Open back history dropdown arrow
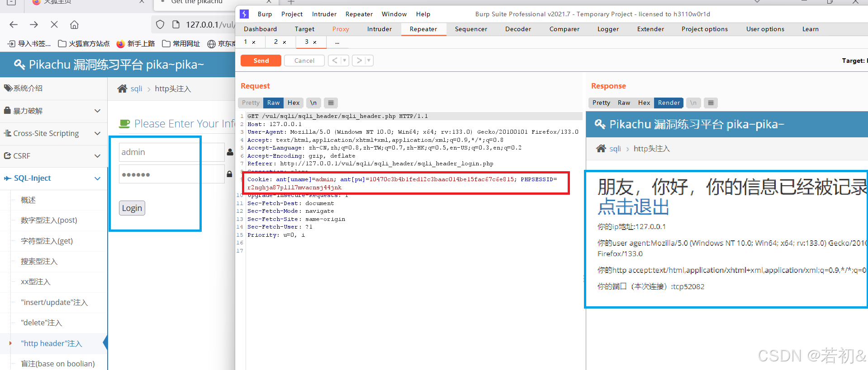 345,61
